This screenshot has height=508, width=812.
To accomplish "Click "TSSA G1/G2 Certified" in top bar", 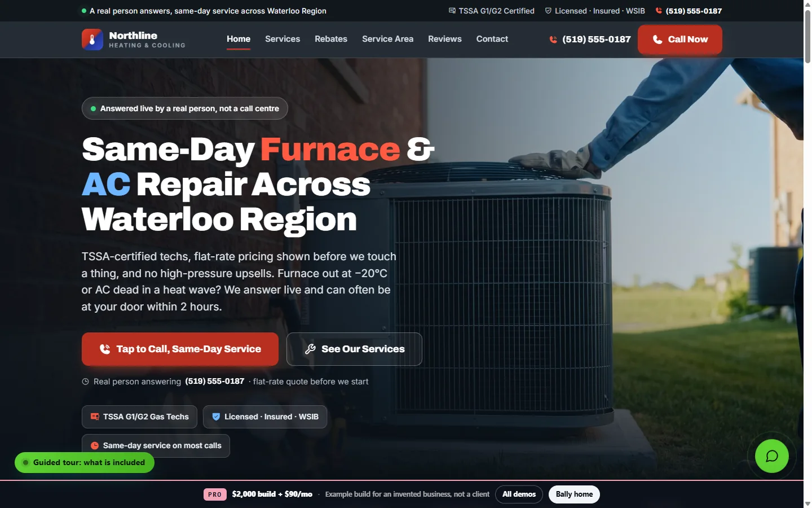I will [496, 11].
